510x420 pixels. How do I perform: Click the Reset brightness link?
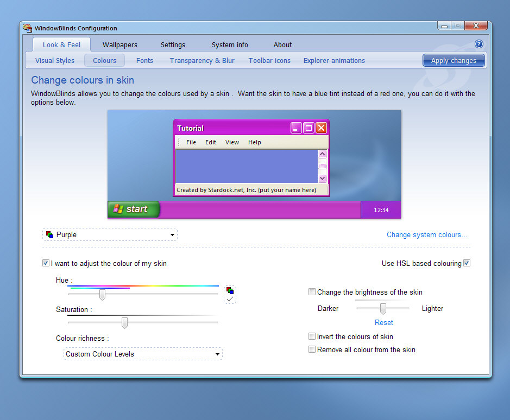pyautogui.click(x=384, y=322)
